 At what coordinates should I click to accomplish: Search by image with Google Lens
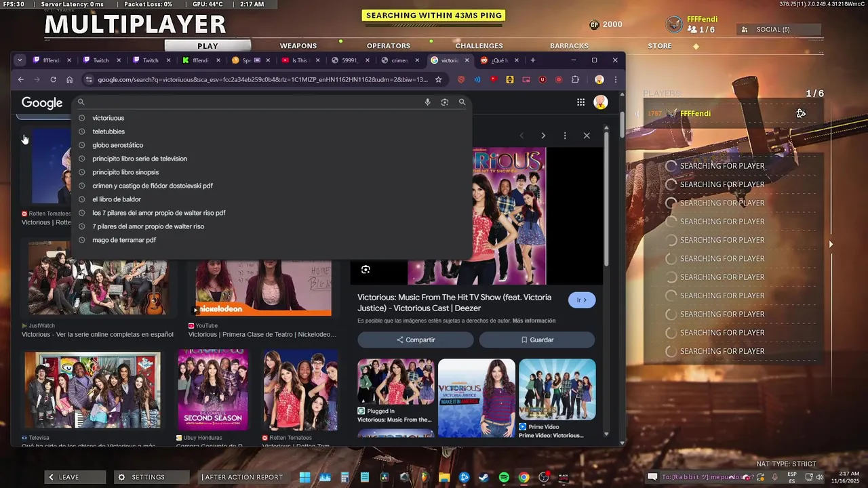coord(444,102)
